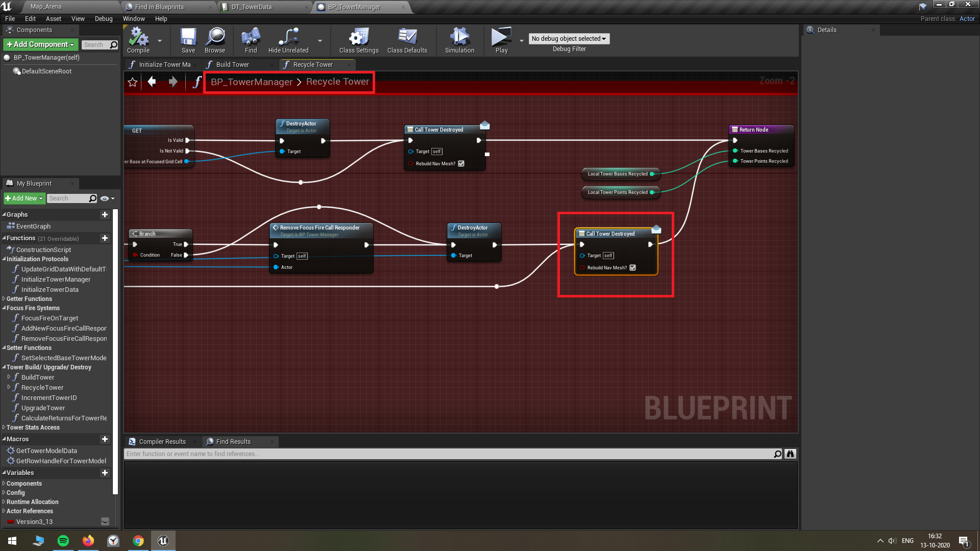The width and height of the screenshot is (980, 551).
Task: Switch to the Build Tower graph tab
Action: click(x=232, y=65)
